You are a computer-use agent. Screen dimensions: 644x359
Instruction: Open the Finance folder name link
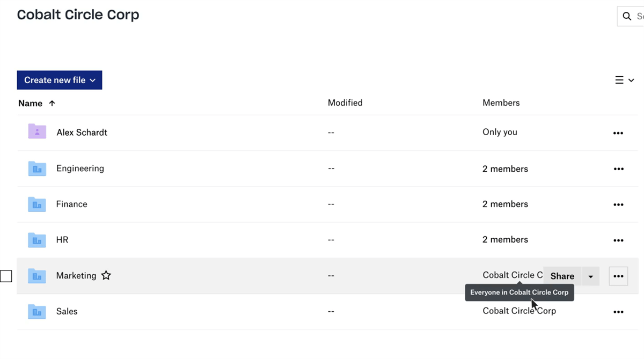click(x=72, y=204)
